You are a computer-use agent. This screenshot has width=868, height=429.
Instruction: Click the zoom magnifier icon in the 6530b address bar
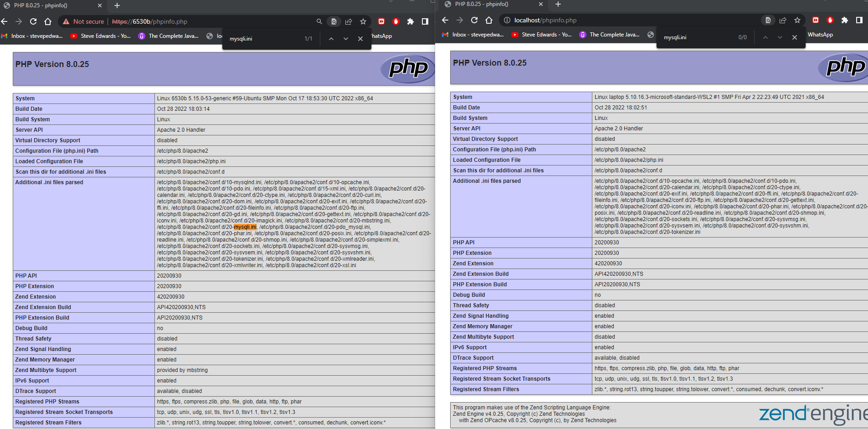pos(319,21)
